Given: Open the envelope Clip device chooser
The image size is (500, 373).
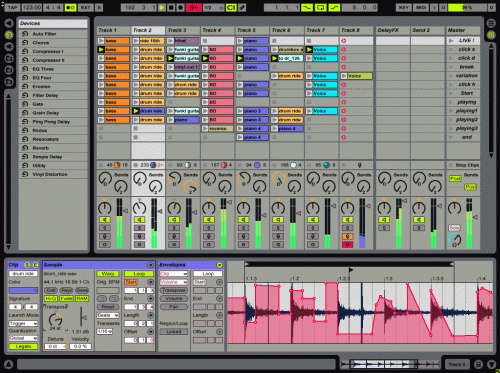Looking at the screenshot, I should point(174,274).
